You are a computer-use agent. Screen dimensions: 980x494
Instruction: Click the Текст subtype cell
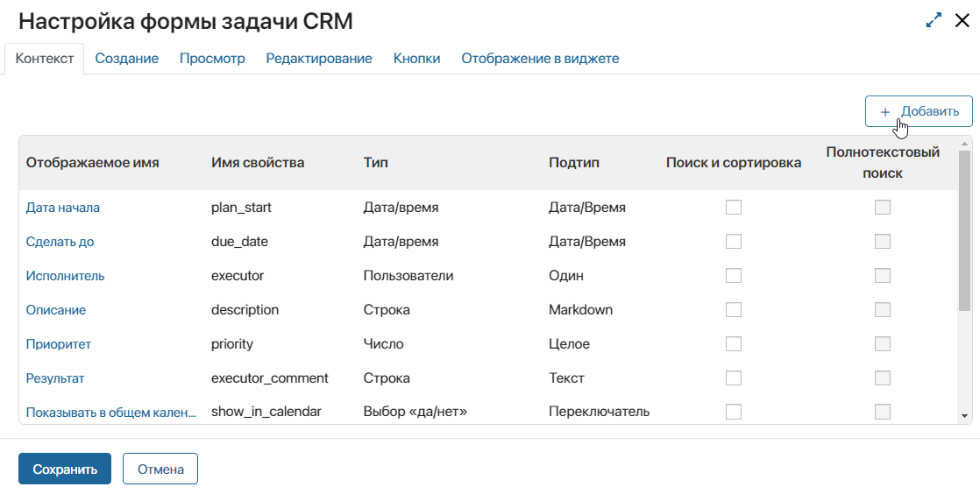point(567,378)
